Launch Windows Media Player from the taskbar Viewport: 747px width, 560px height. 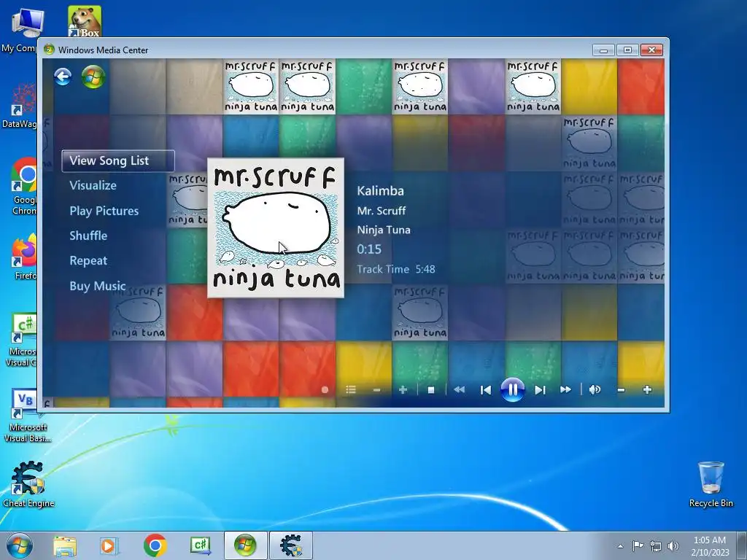109,546
